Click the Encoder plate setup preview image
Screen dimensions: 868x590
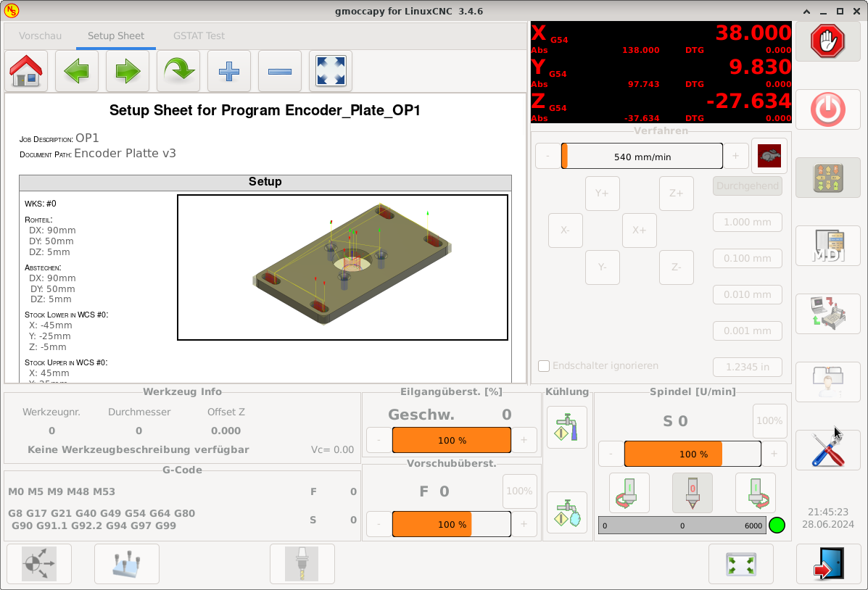343,267
